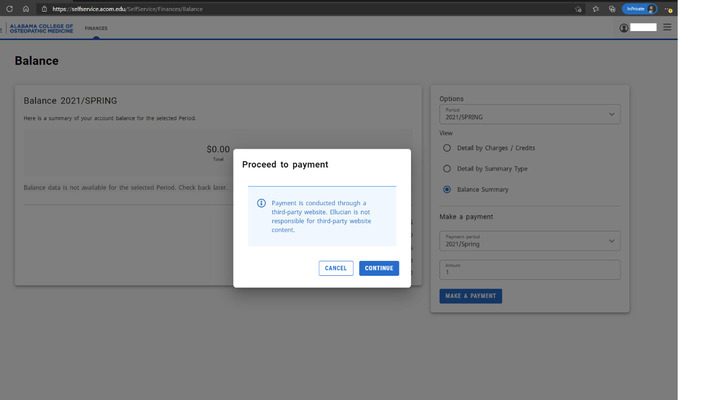Click the user profile avatar icon
The image size is (714, 400).
coord(624,28)
